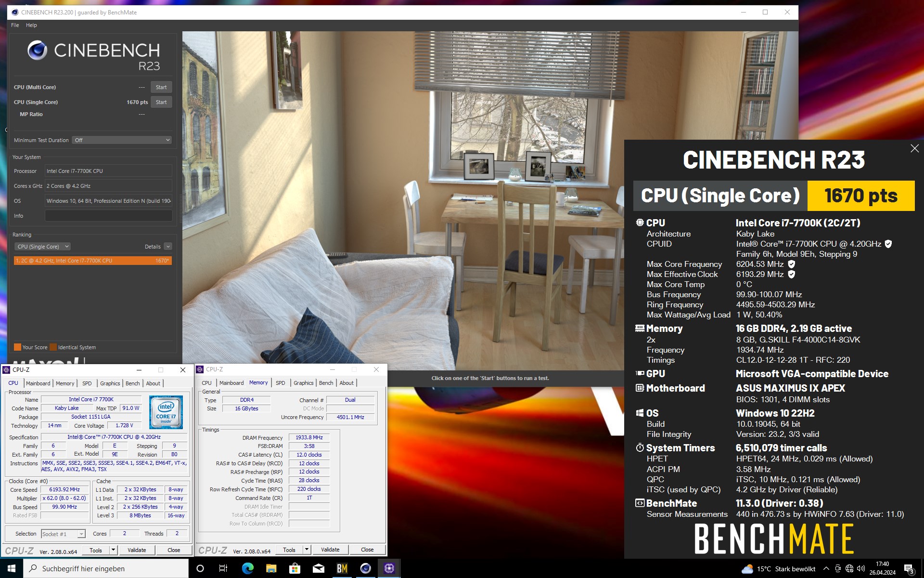
Task: Click the Cinebench title bar app icon
Action: click(15, 12)
